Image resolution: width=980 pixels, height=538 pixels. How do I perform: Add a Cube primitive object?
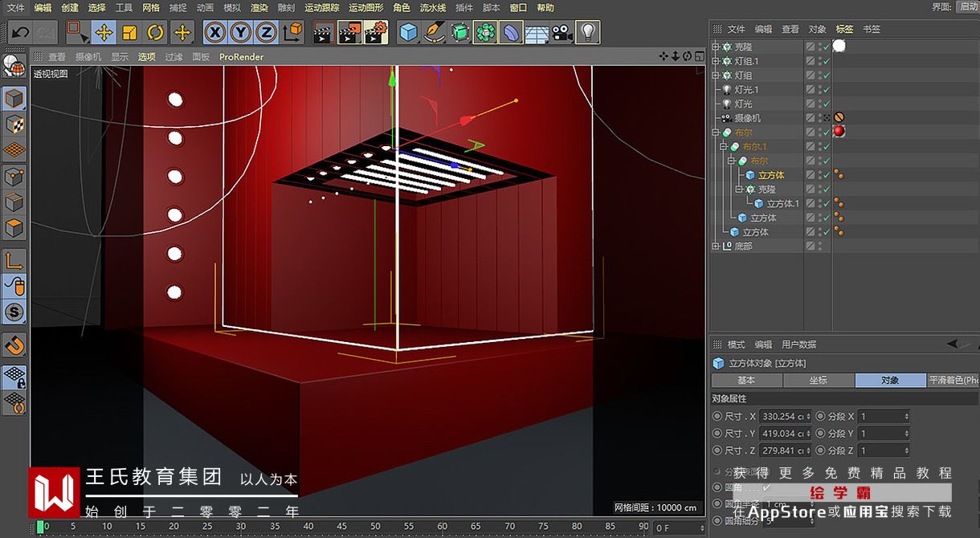[410, 33]
